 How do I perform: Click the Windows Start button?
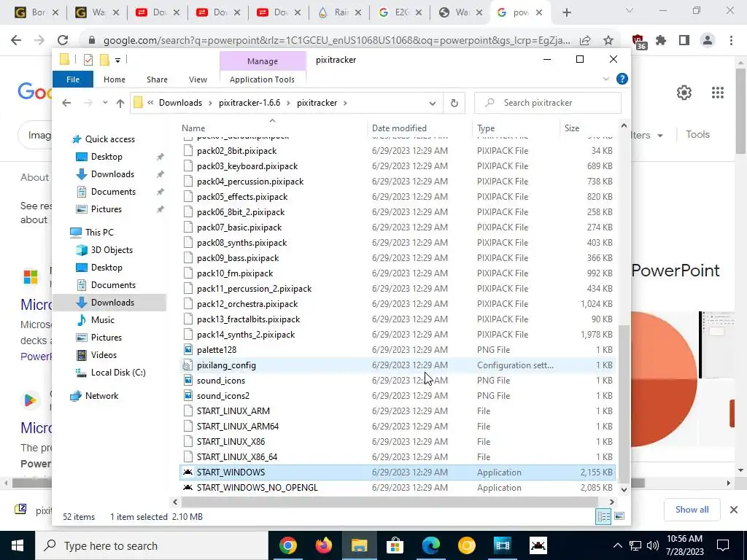tap(18, 545)
